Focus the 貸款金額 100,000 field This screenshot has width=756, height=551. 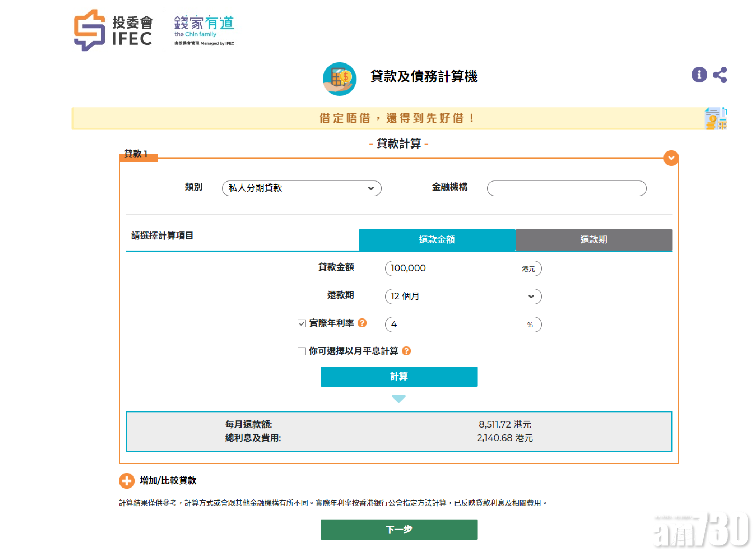(x=463, y=268)
